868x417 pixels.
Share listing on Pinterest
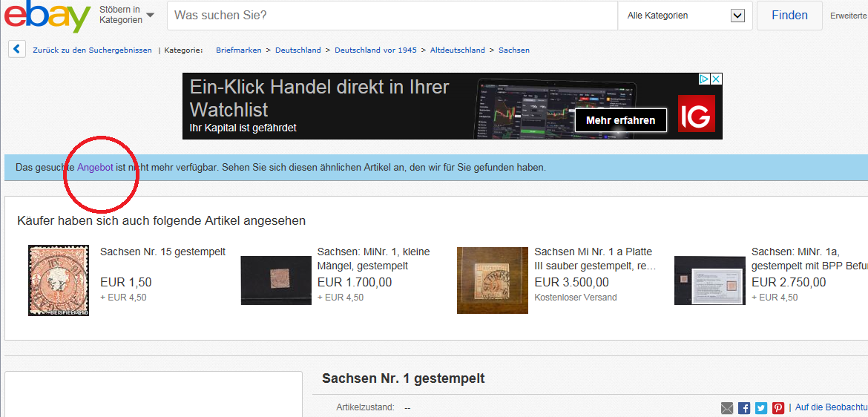click(778, 408)
